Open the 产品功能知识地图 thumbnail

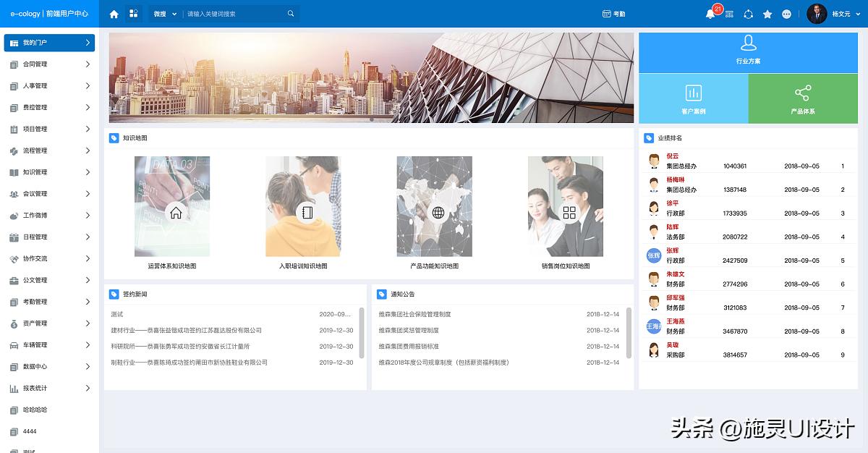point(434,206)
